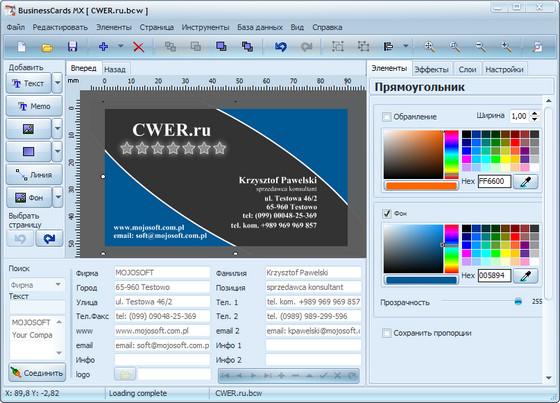
Task: Pick background color with lower eyedropper
Action: click(x=526, y=276)
